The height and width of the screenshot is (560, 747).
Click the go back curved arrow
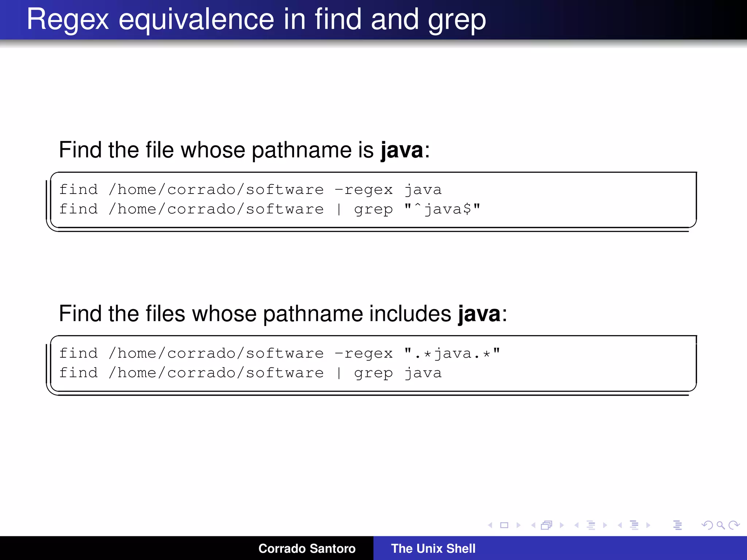707,525
